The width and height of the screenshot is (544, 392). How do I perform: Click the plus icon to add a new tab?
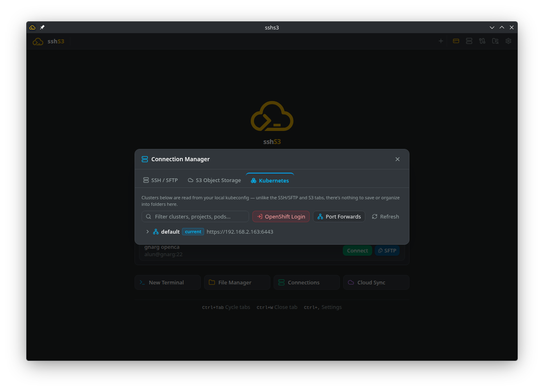441,41
